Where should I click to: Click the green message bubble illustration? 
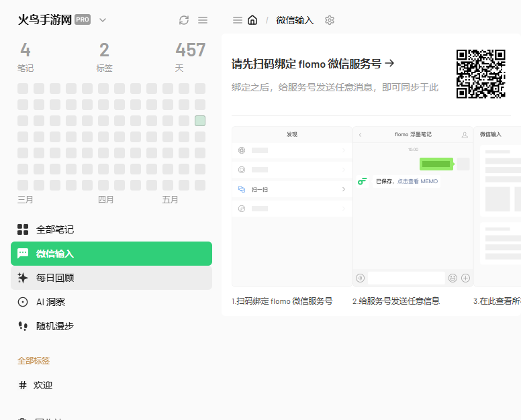pyautogui.click(x=436, y=164)
